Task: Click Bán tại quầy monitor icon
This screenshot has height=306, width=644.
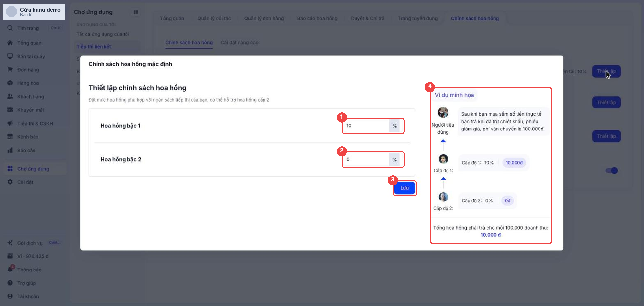Action: 10,56
